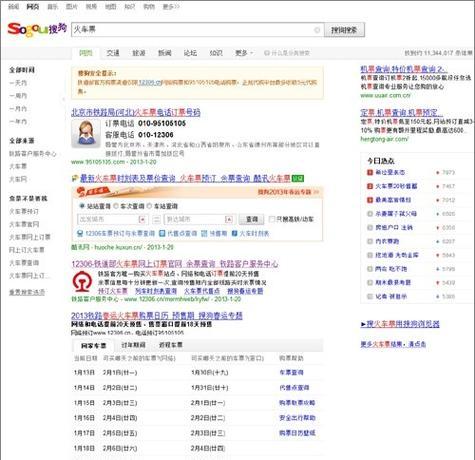
Task: Click the icon before 12306车票预订与余票查询
Action: point(80,233)
